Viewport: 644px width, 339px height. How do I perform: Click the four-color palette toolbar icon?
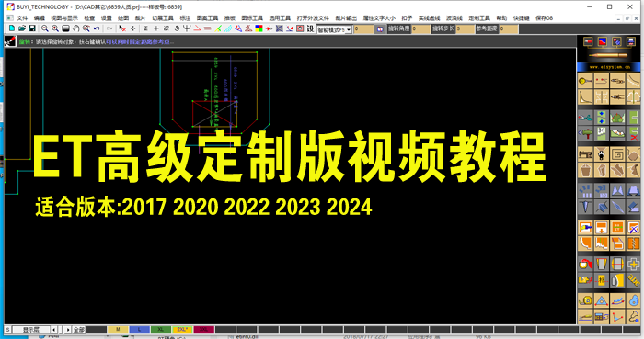[x=259, y=28]
